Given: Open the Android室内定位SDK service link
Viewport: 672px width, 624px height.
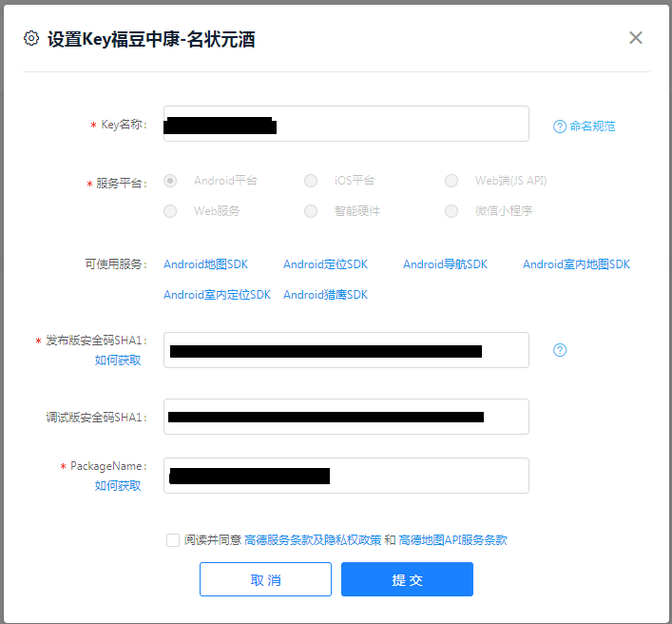Looking at the screenshot, I should coord(217,295).
